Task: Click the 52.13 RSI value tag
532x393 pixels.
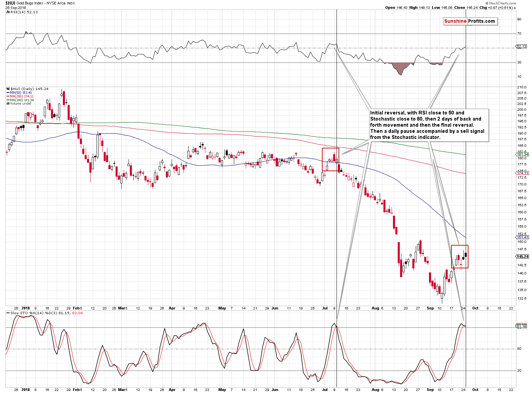Action: coord(521,46)
